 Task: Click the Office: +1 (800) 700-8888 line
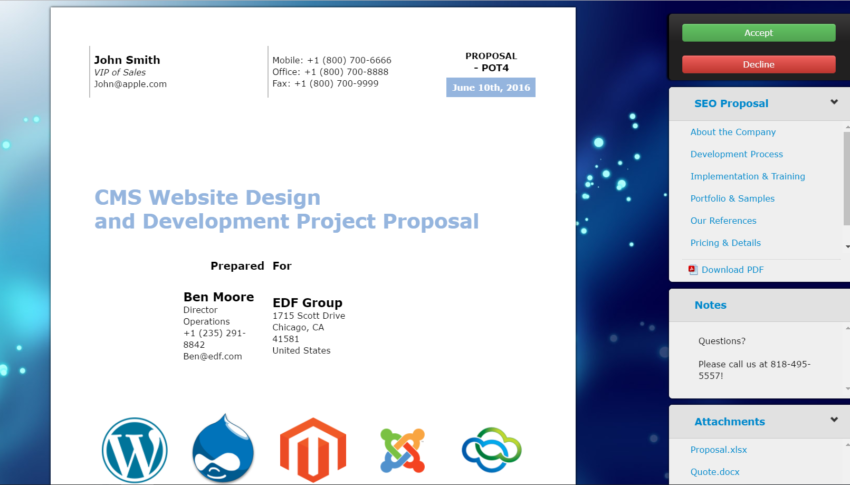pos(330,72)
